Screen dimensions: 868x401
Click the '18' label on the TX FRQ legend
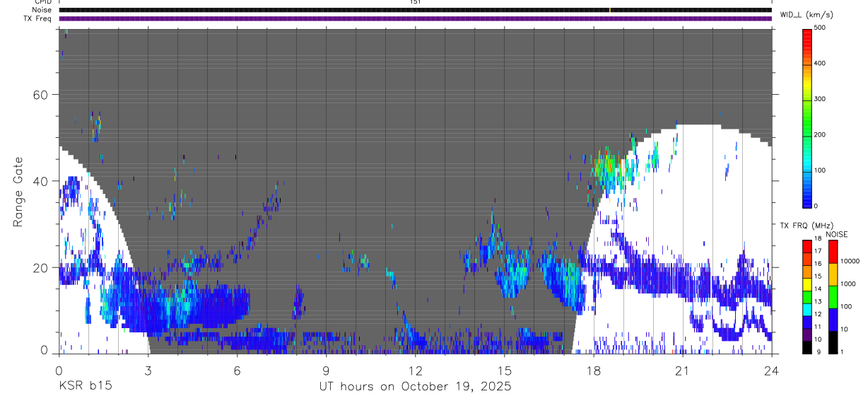(818, 238)
